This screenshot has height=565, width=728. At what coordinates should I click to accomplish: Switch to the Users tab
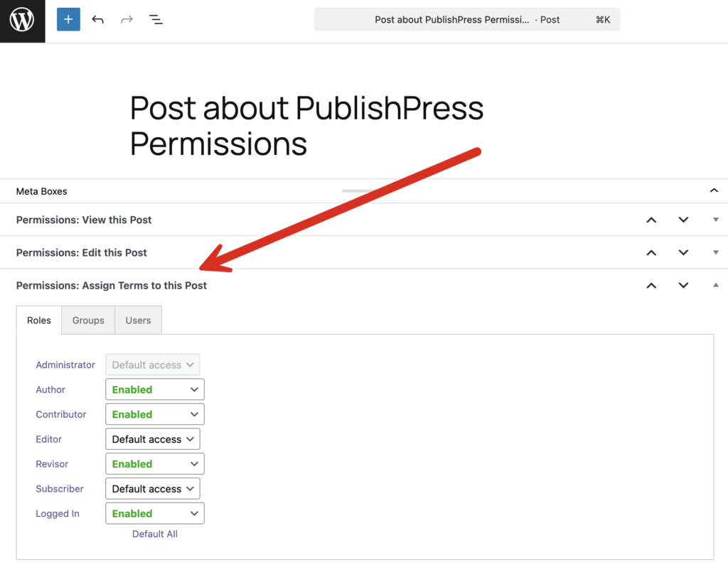pyautogui.click(x=138, y=321)
